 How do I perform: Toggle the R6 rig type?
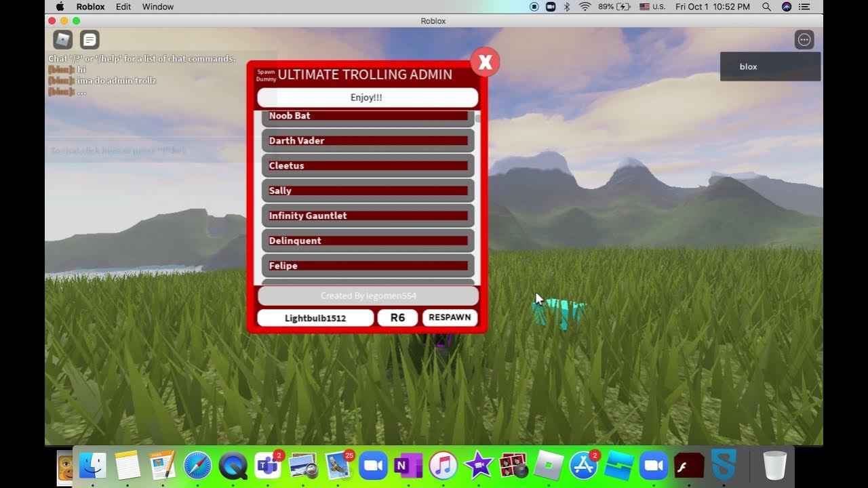[397, 318]
